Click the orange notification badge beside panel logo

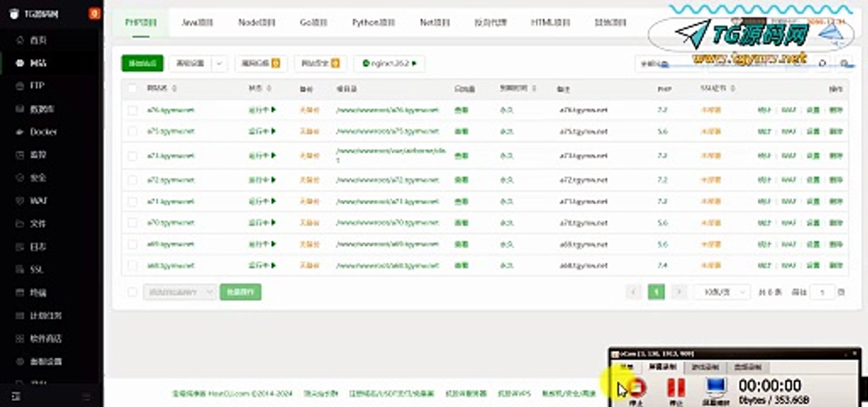click(94, 14)
